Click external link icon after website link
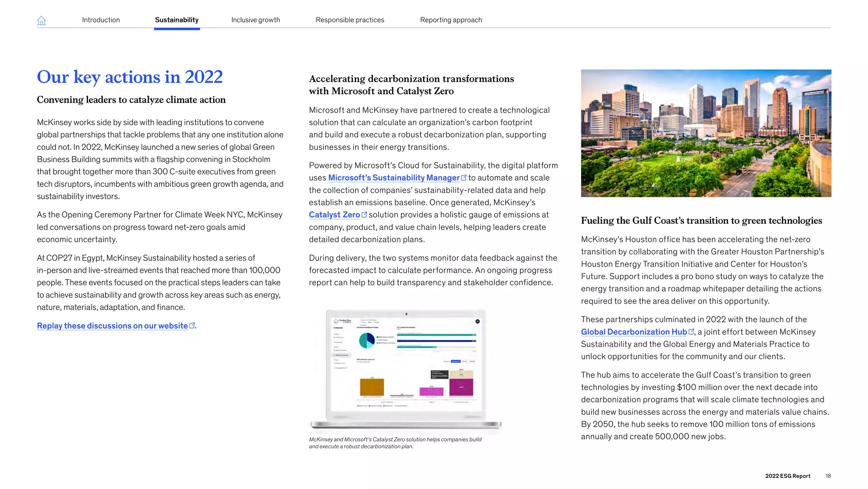This screenshot has height=489, width=868. pos(192,325)
